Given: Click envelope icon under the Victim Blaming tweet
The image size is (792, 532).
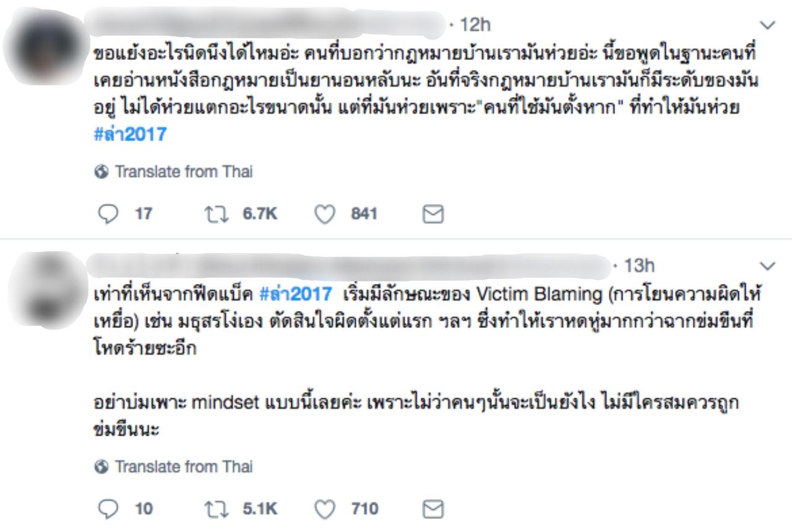Looking at the screenshot, I should (430, 509).
